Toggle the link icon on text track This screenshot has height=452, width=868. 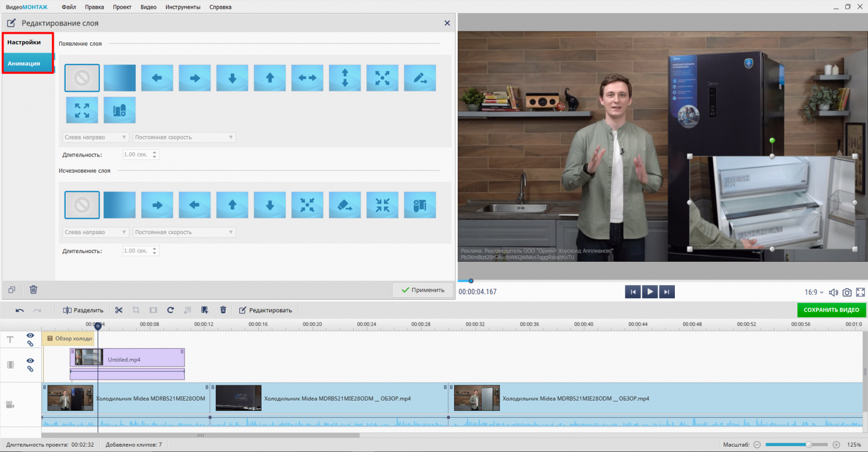point(30,344)
